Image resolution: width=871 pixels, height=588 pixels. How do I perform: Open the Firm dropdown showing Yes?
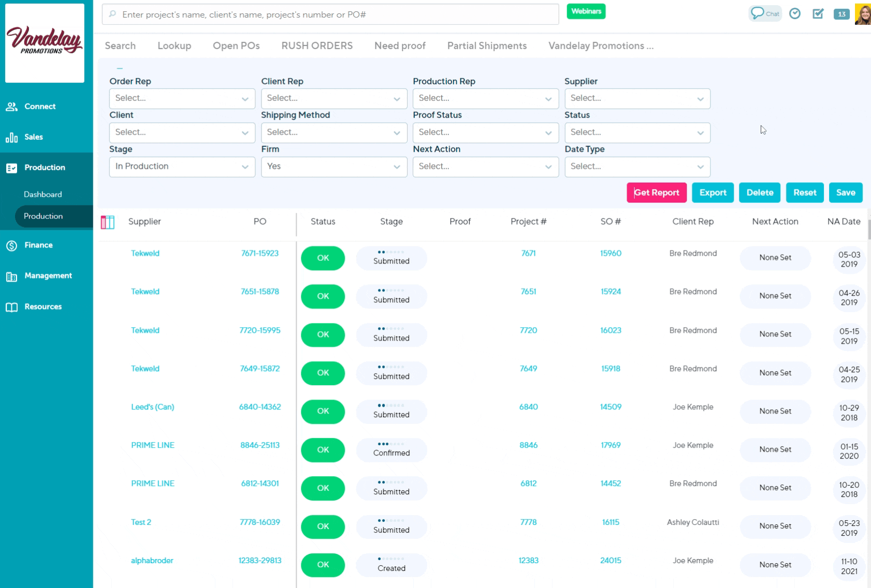click(333, 167)
